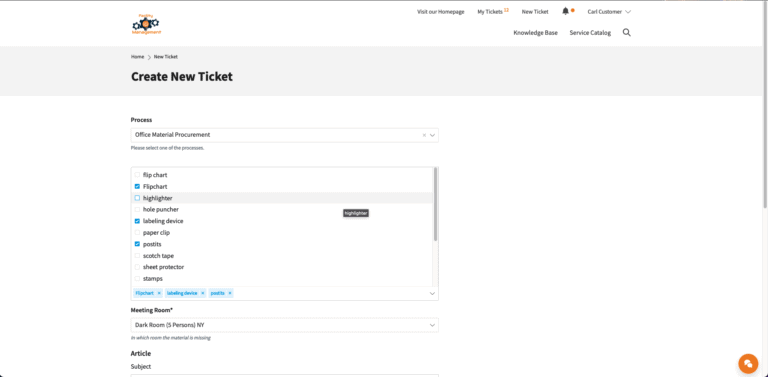Click the search magnifier icon
Viewport: 768px width, 377px height.
626,33
